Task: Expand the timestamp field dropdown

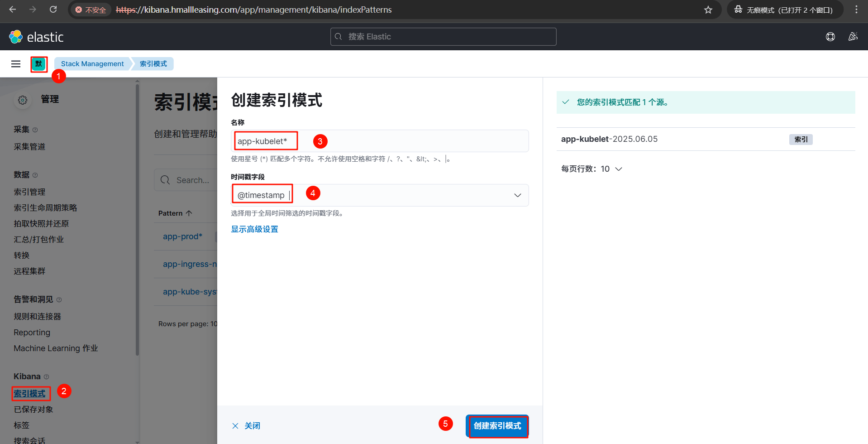Action: click(517, 195)
